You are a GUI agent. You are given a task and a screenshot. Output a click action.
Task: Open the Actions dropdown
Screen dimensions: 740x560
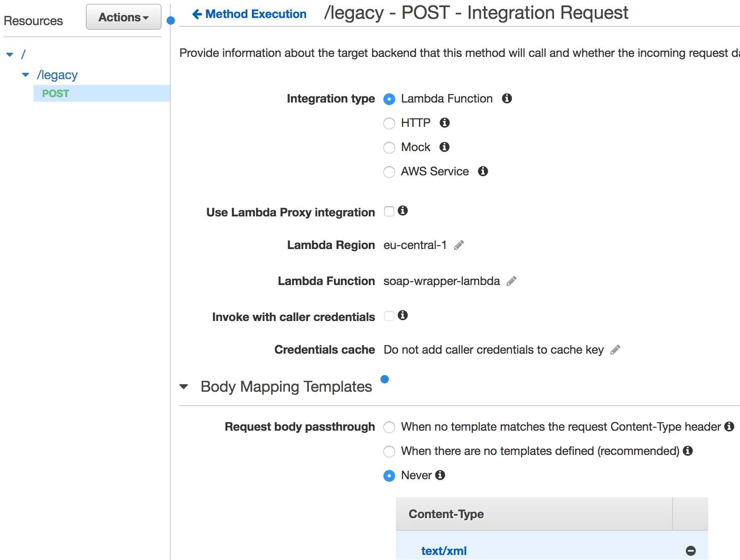(x=123, y=17)
